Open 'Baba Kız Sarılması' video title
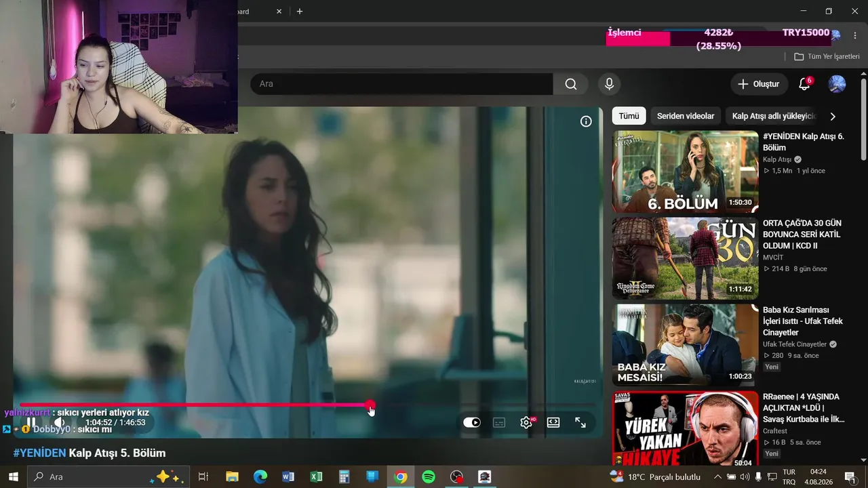 pyautogui.click(x=803, y=321)
